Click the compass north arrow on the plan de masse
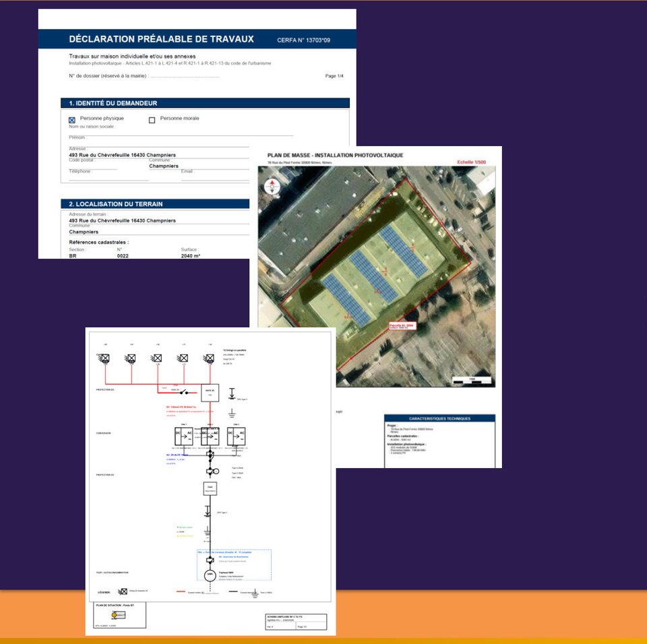The image size is (647, 644). click(272, 185)
